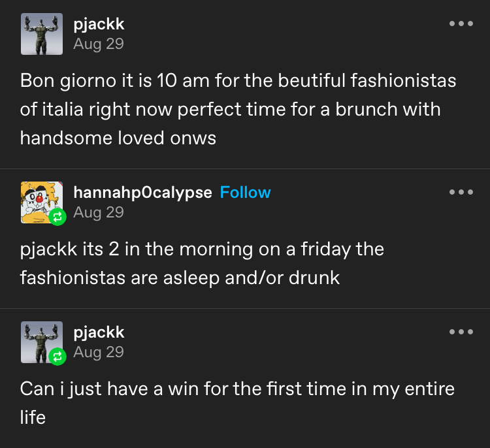Click hannahp0calypse's clown avatar
This screenshot has width=490, height=448.
41,201
